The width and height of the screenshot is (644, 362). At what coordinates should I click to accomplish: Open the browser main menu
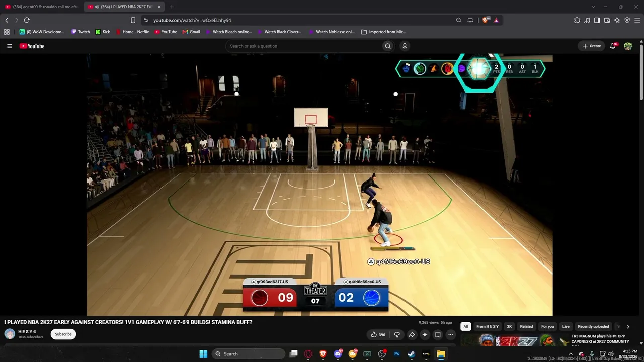click(637, 20)
